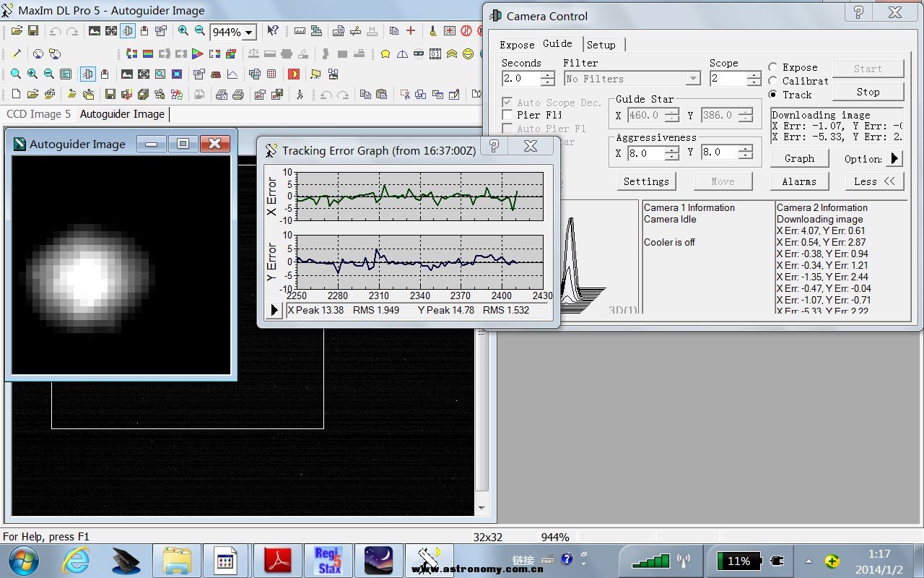Click the graph curve icon on third toolbar

[x=232, y=74]
